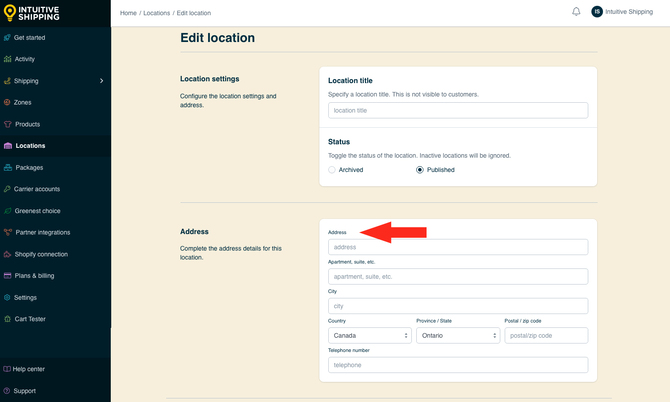Open Partner integrations menu label
Image resolution: width=670 pixels, height=402 pixels.
[x=43, y=232]
